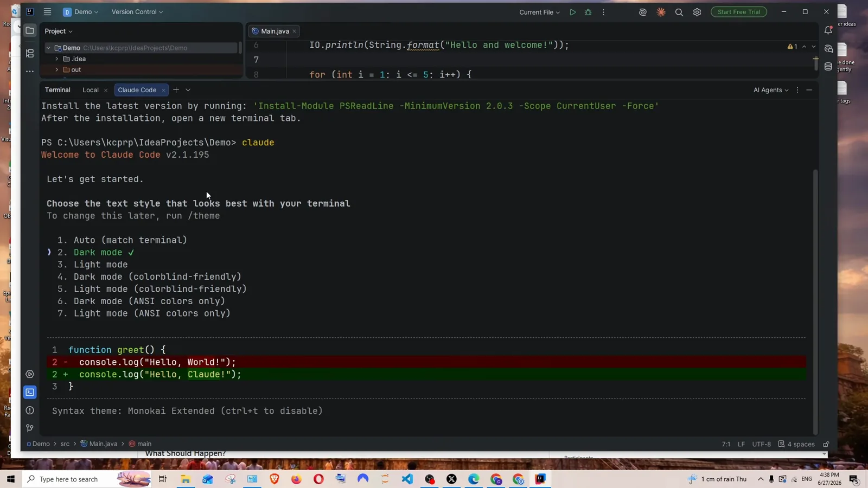
Task: Close the Claude Code terminal tab
Action: pos(163,91)
